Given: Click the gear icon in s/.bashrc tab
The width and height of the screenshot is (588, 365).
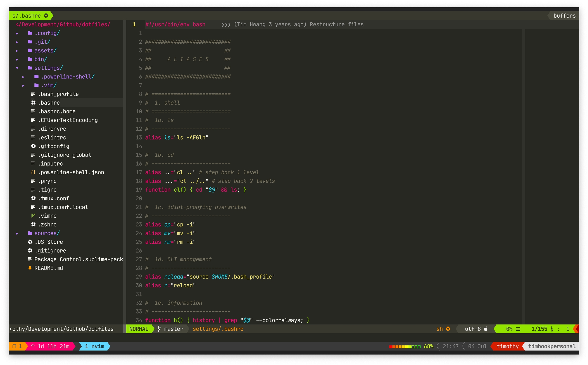Looking at the screenshot, I should pyautogui.click(x=46, y=16).
